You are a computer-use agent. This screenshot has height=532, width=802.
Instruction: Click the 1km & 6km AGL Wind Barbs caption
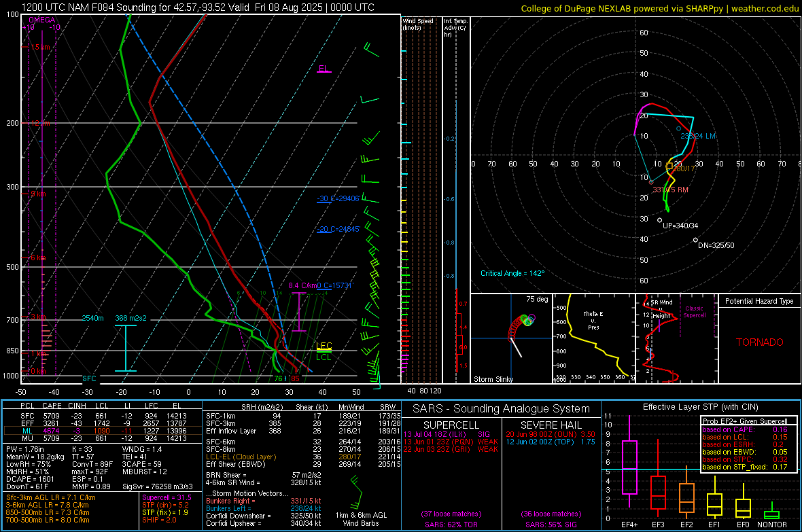click(x=361, y=519)
